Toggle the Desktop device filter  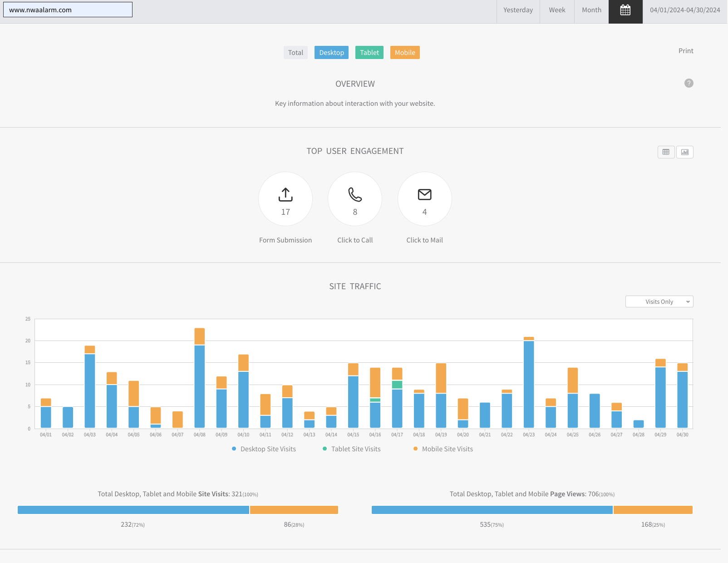click(331, 53)
